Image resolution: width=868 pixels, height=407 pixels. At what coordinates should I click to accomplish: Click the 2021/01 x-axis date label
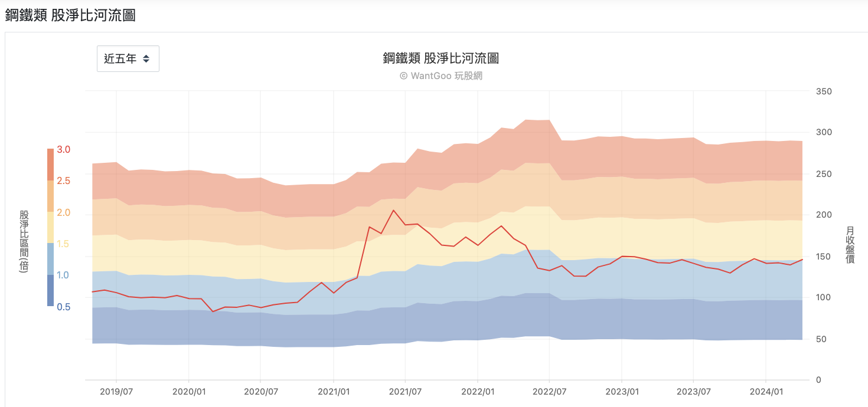point(334,391)
